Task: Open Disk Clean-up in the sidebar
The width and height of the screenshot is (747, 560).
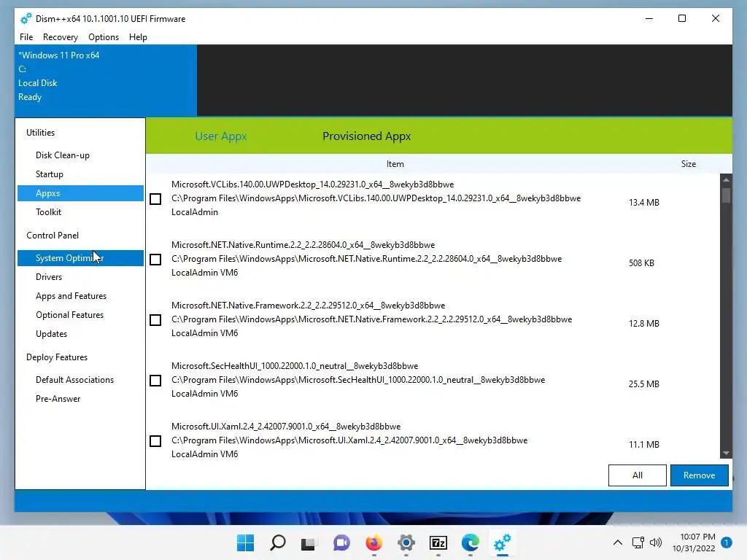Action: point(80,155)
